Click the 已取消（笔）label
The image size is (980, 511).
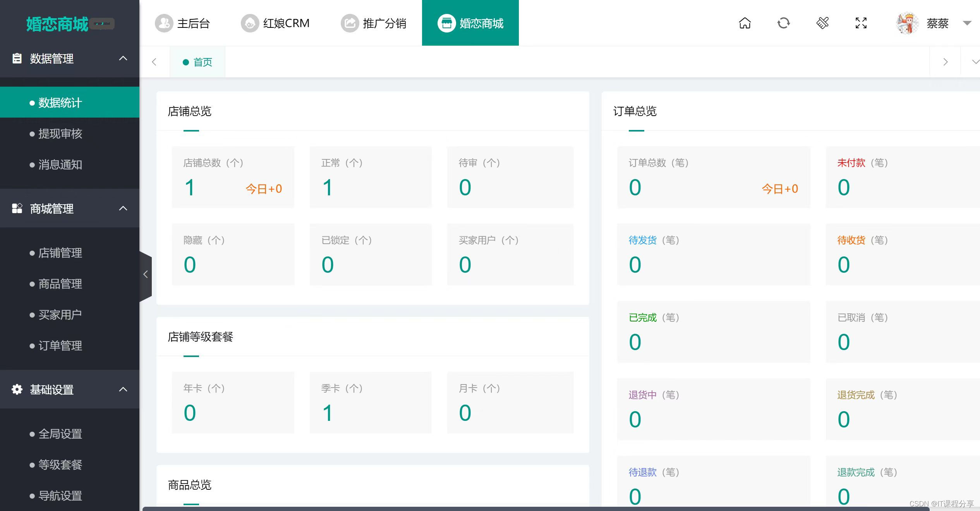point(863,318)
